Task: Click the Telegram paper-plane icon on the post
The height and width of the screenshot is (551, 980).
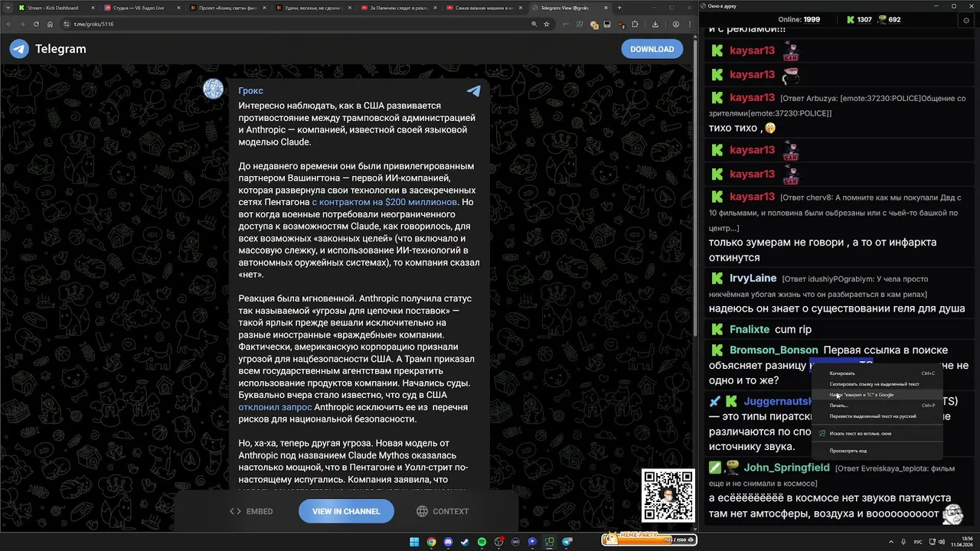Action: pos(474,91)
